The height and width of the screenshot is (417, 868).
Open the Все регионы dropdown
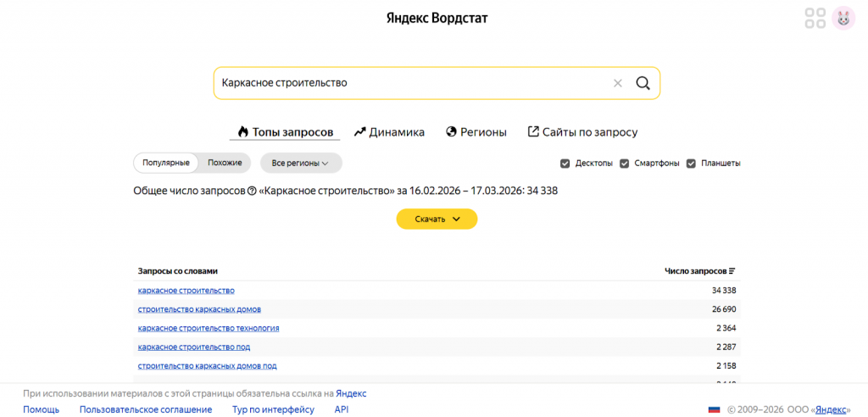tap(301, 164)
